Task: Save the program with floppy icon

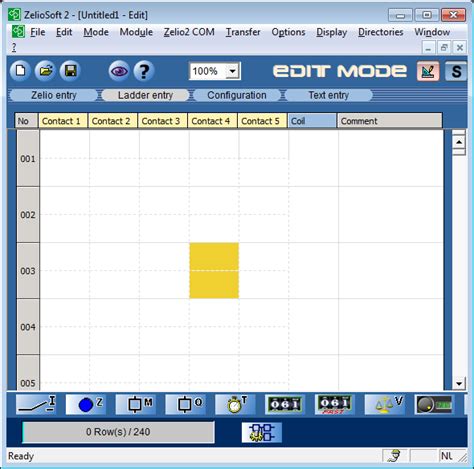Action: coord(70,71)
